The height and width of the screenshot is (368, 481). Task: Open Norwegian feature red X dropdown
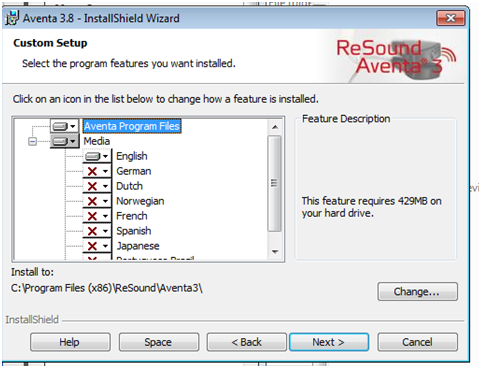[97, 201]
